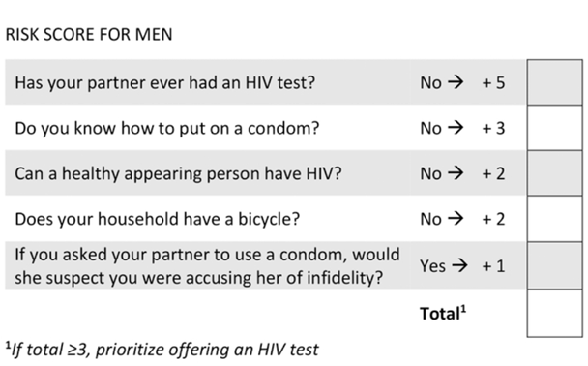Screen dimensions: 588x366
Task: Click the Total score box
Action: (x=554, y=313)
